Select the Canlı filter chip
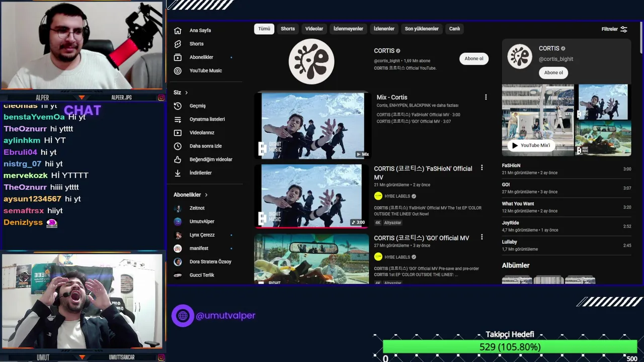The image size is (644, 362). tap(454, 29)
